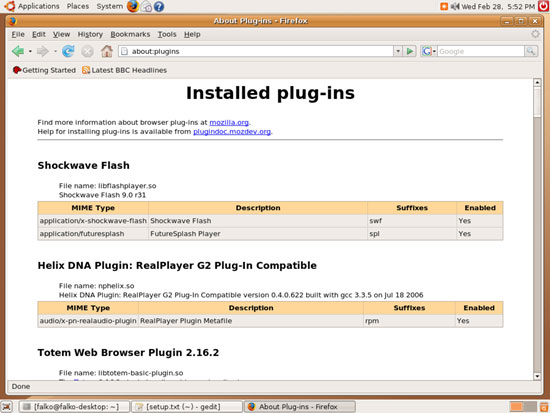Open the mail launcher in the top panel
The image size is (550, 413).
[x=147, y=6]
